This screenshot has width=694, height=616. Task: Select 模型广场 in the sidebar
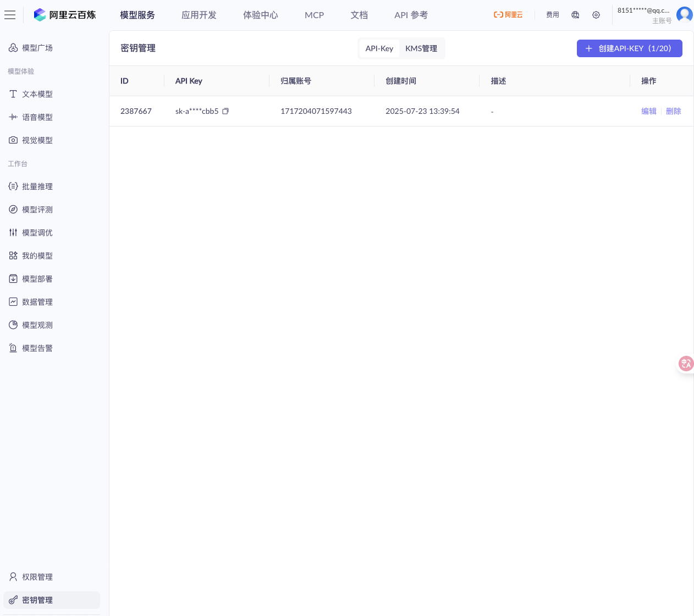coord(37,48)
